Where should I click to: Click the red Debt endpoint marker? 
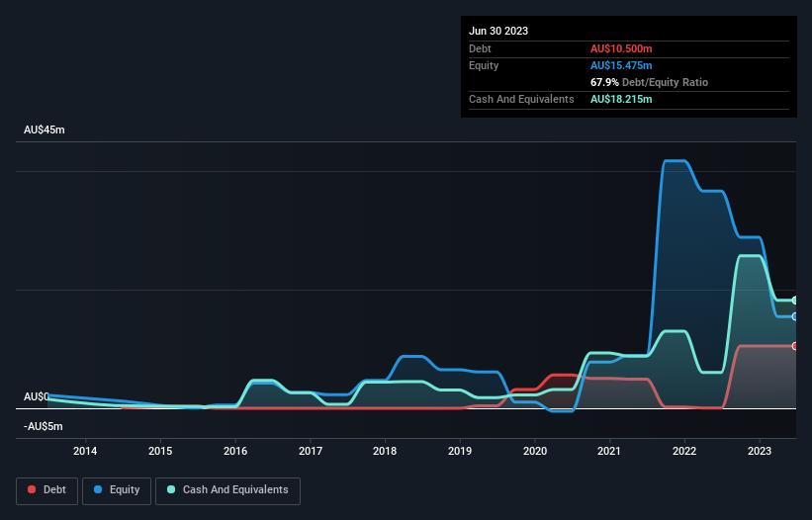pyautogui.click(x=794, y=346)
